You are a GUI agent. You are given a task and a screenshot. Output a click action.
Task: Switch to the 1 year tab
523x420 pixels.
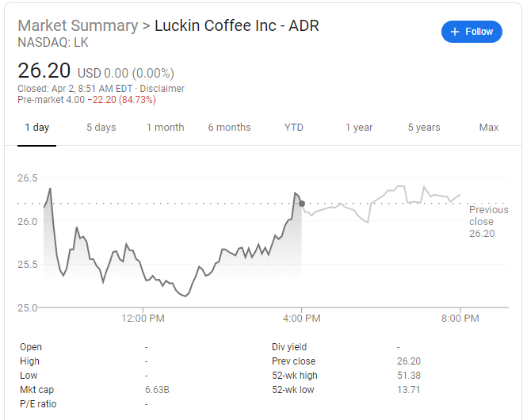358,128
